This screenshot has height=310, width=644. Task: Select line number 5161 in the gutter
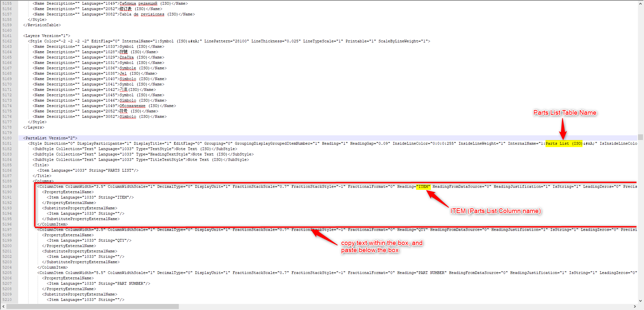coord(7,36)
